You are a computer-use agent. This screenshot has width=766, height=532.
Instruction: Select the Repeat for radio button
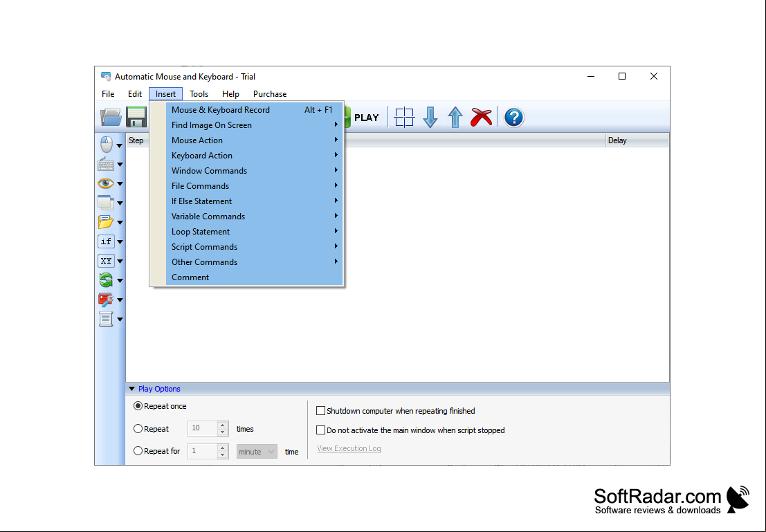pyautogui.click(x=138, y=451)
